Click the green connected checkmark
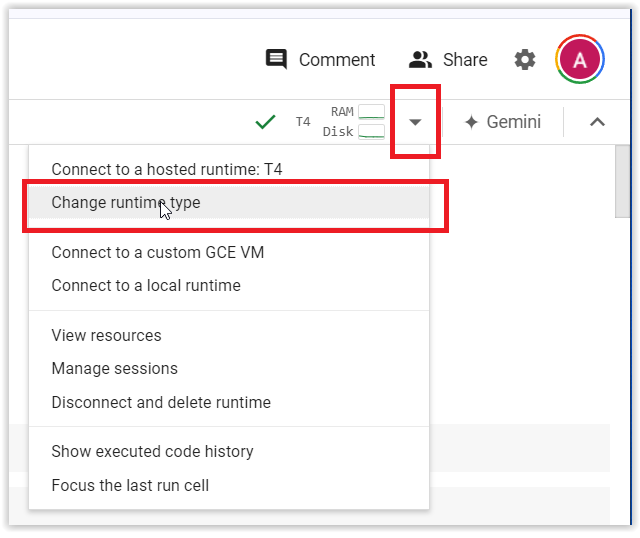 265,122
